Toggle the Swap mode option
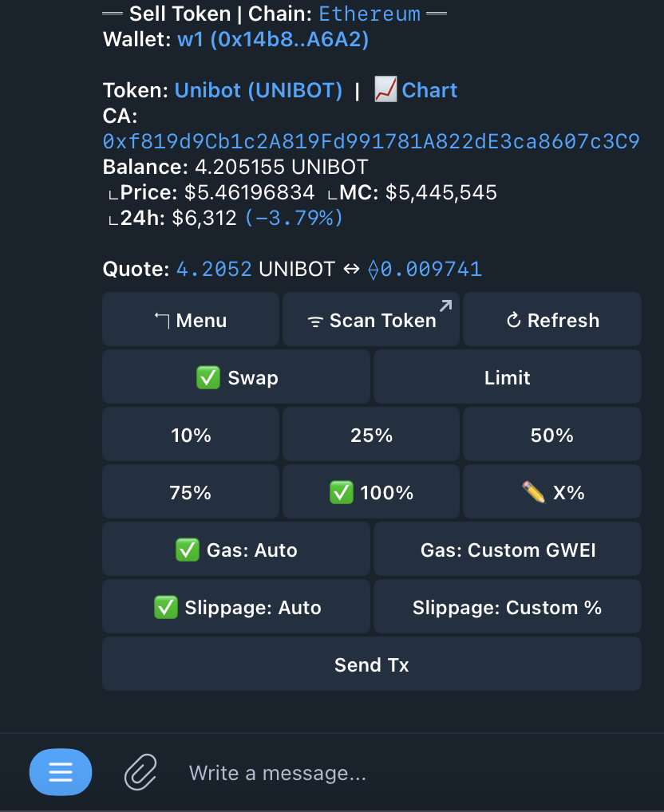 pos(236,377)
